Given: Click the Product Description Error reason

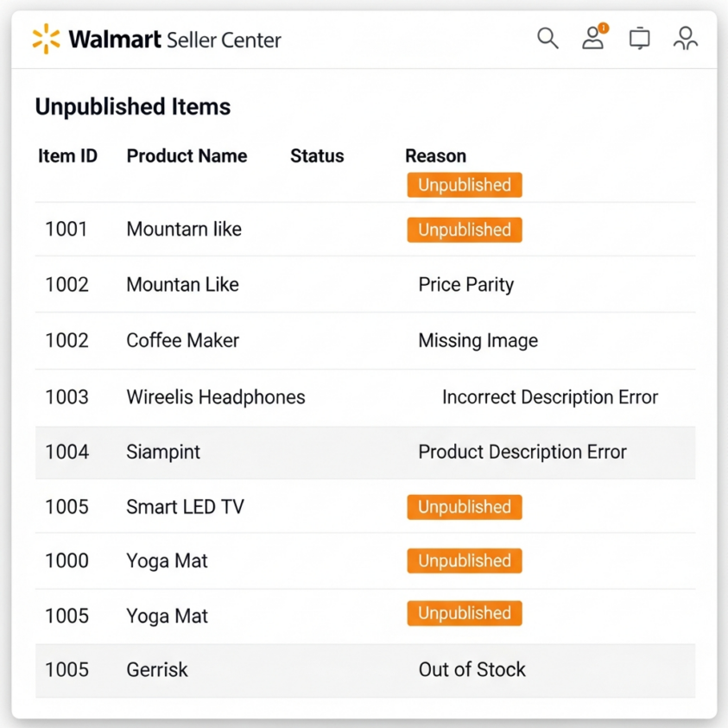Looking at the screenshot, I should (522, 453).
